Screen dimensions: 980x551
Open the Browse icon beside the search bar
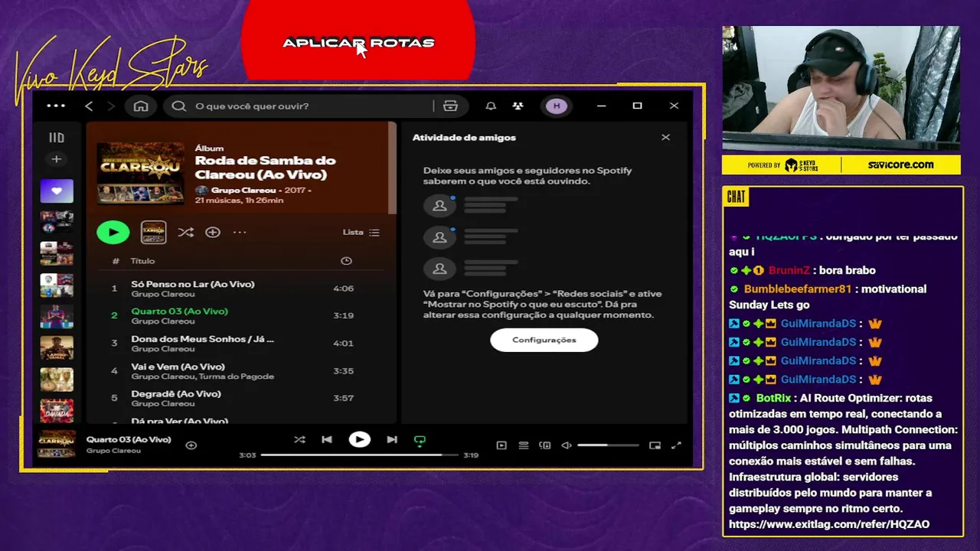[450, 106]
